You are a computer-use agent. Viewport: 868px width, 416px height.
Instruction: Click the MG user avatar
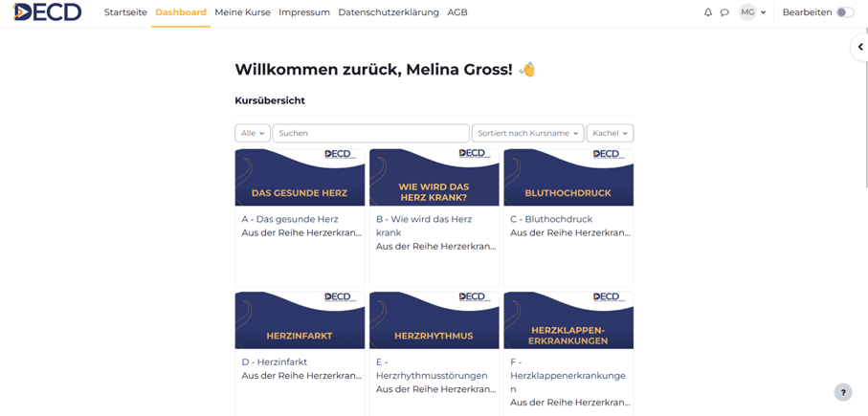point(747,12)
